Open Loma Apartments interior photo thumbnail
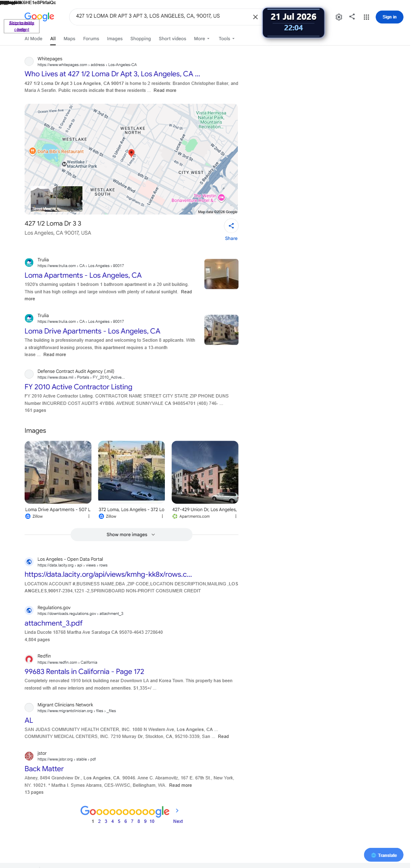 click(221, 274)
